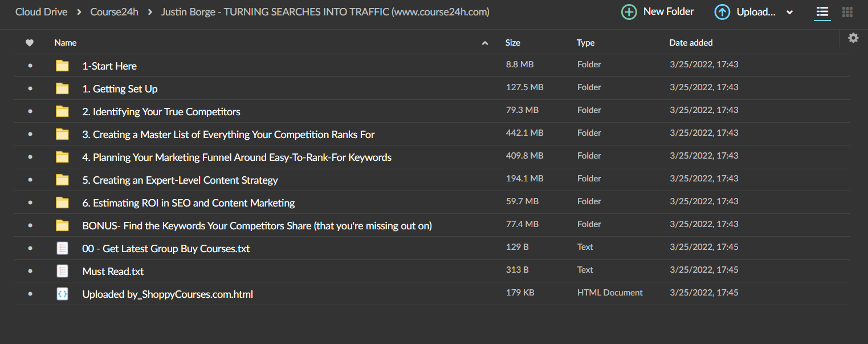Open the 1. Getting Set Up folder name
Image resolution: width=868 pixels, height=344 pixels.
[x=120, y=89]
